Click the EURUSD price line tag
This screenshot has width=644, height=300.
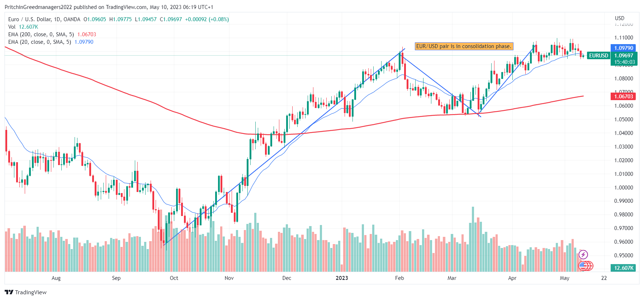pyautogui.click(x=598, y=56)
